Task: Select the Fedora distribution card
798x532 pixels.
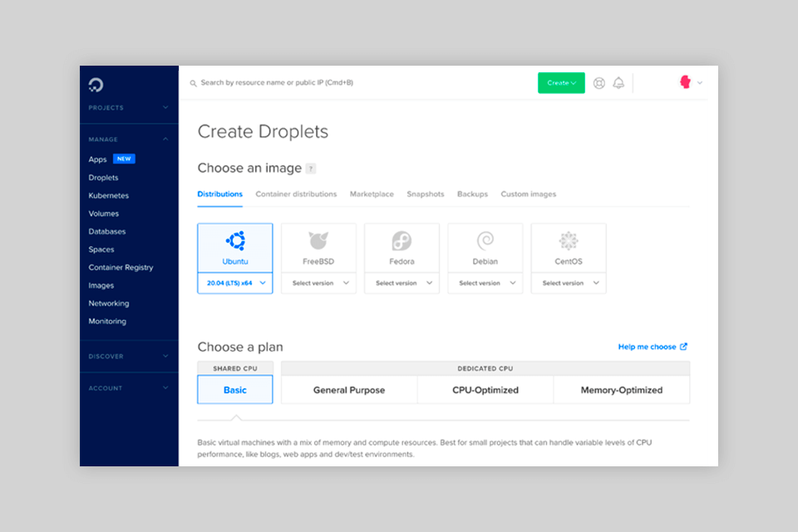Action: [x=402, y=248]
